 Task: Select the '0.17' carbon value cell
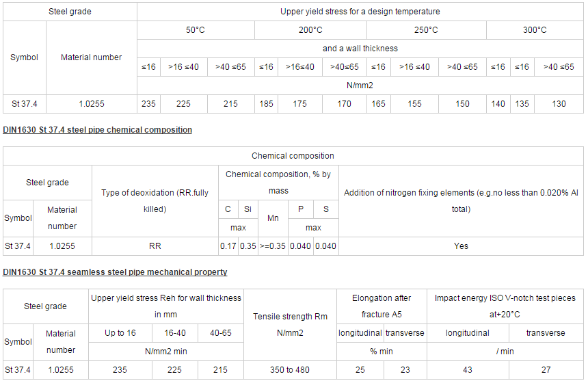(228, 246)
